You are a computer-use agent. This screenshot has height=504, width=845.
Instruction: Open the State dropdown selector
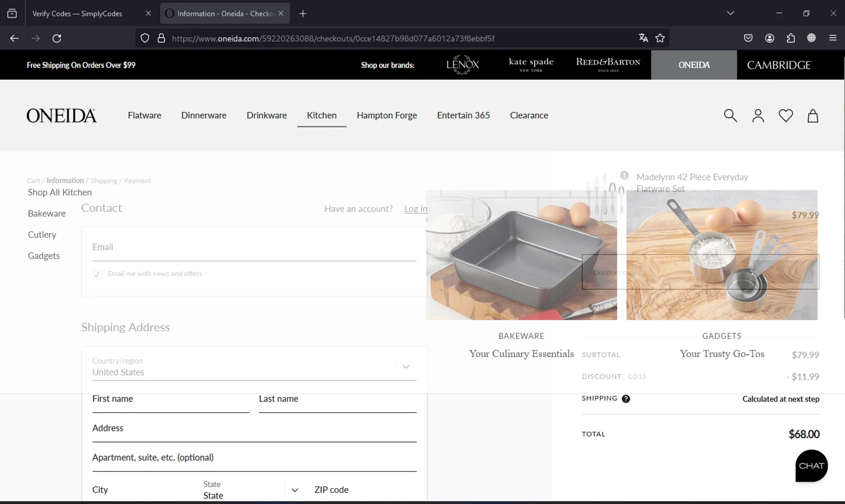294,490
